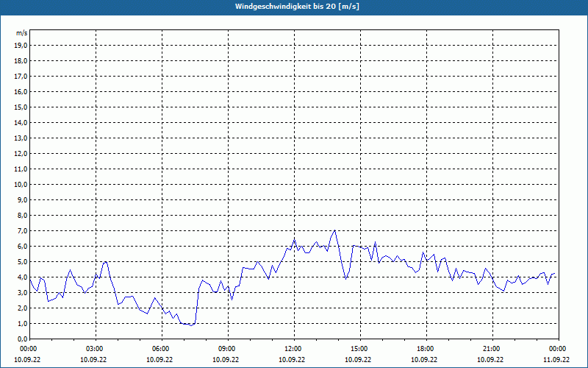This screenshot has width=588, height=368.
Task: Click the 7,0 y-axis label
Action: pos(23,231)
